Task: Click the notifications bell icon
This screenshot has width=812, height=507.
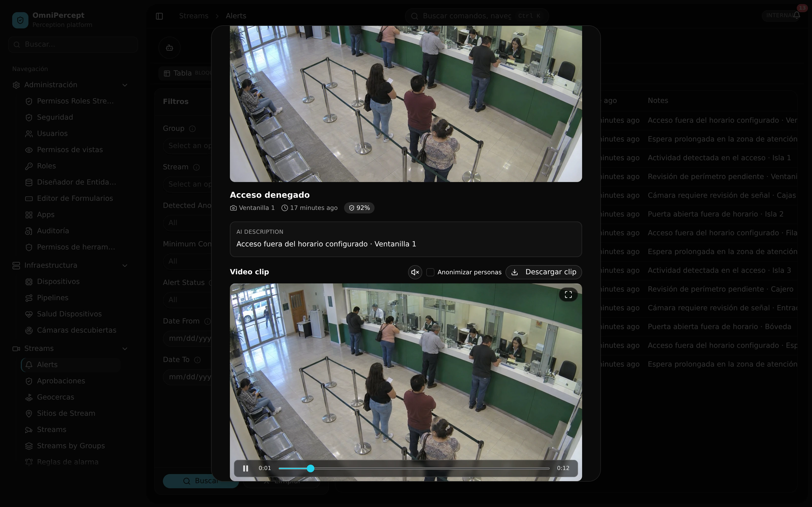Action: click(x=797, y=15)
